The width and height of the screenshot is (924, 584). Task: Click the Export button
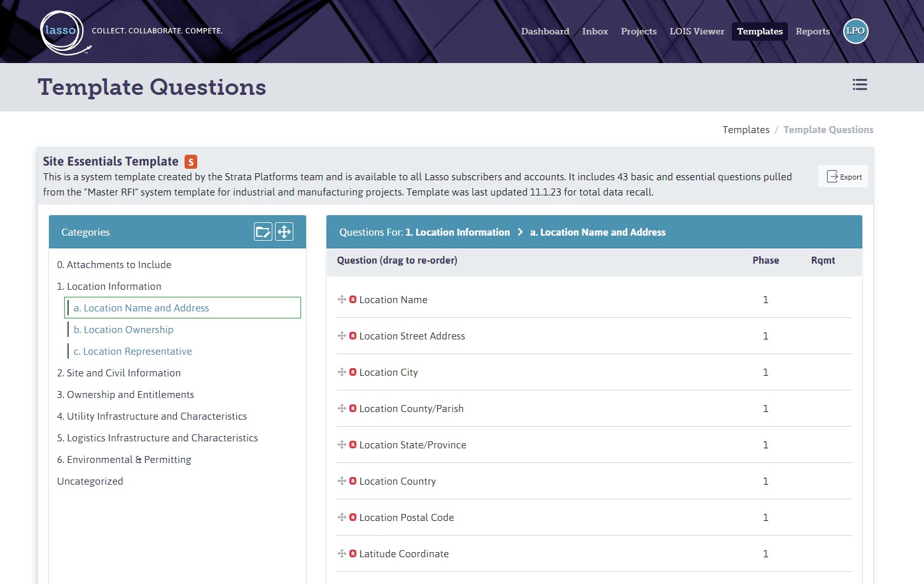click(843, 176)
